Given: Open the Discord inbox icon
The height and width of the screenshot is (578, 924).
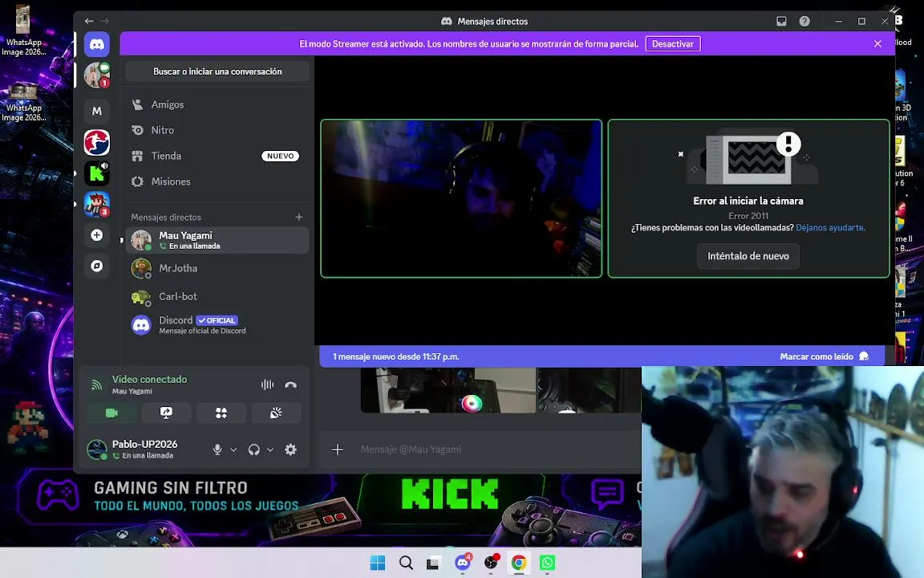Looking at the screenshot, I should pos(781,21).
